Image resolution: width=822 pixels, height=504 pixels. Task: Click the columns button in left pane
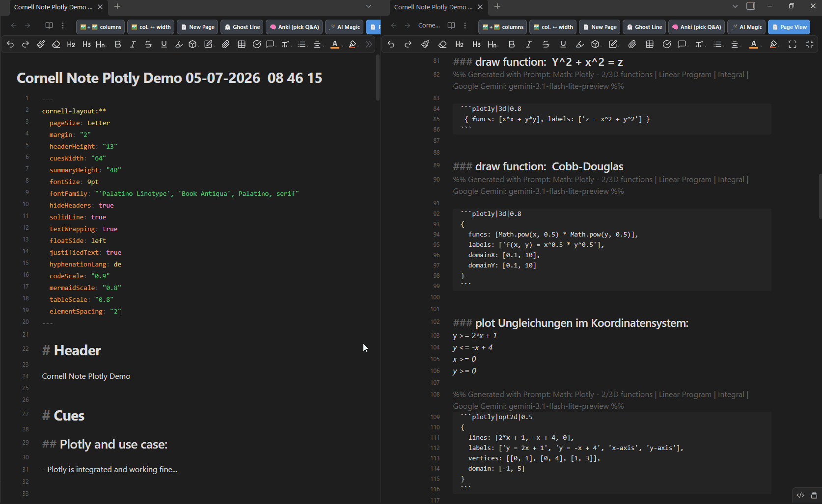click(101, 27)
